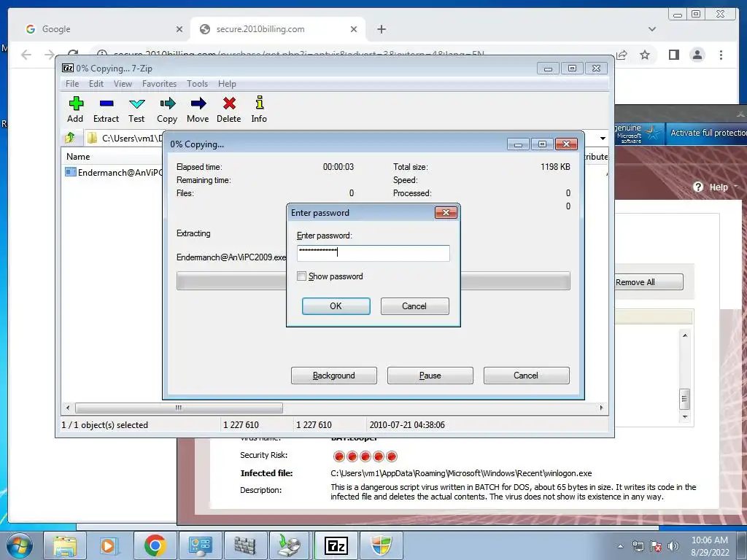Click the volume speaker tray icon
The width and height of the screenshot is (747, 560).
coord(673,546)
